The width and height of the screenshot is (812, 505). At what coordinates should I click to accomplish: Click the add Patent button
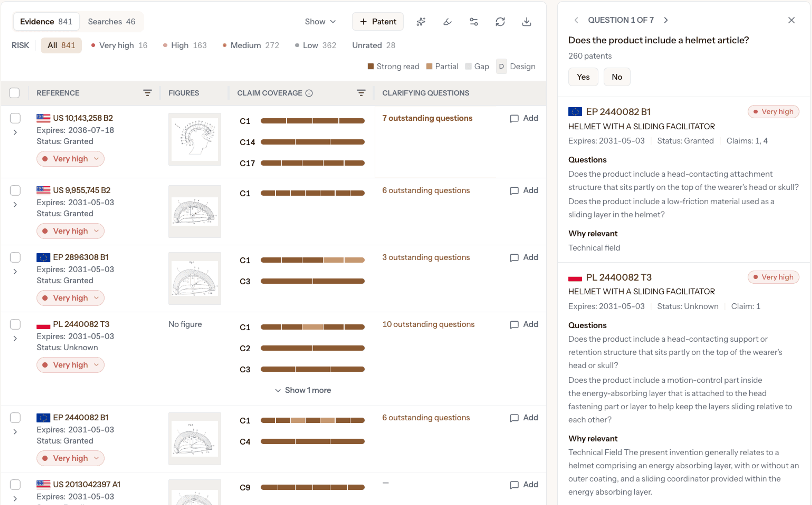(378, 22)
